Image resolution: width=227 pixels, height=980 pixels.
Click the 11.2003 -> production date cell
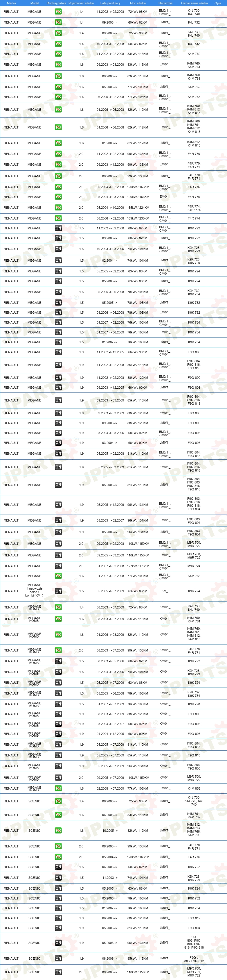110,878
